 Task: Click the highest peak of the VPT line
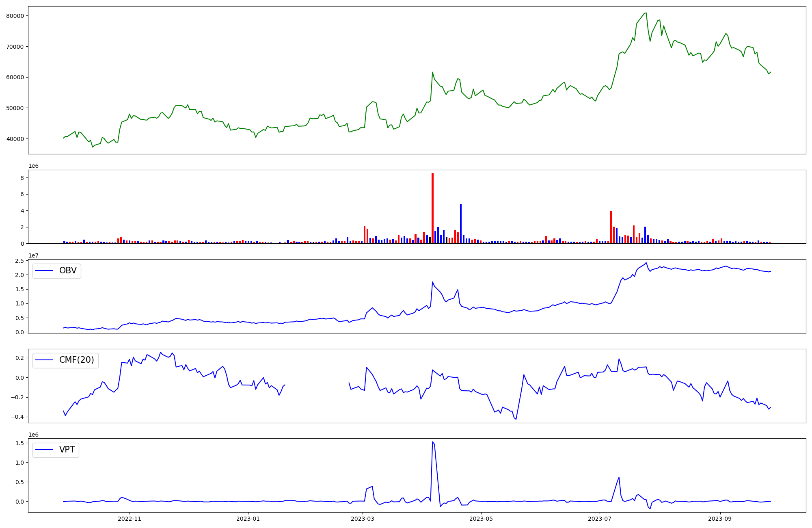click(432, 442)
